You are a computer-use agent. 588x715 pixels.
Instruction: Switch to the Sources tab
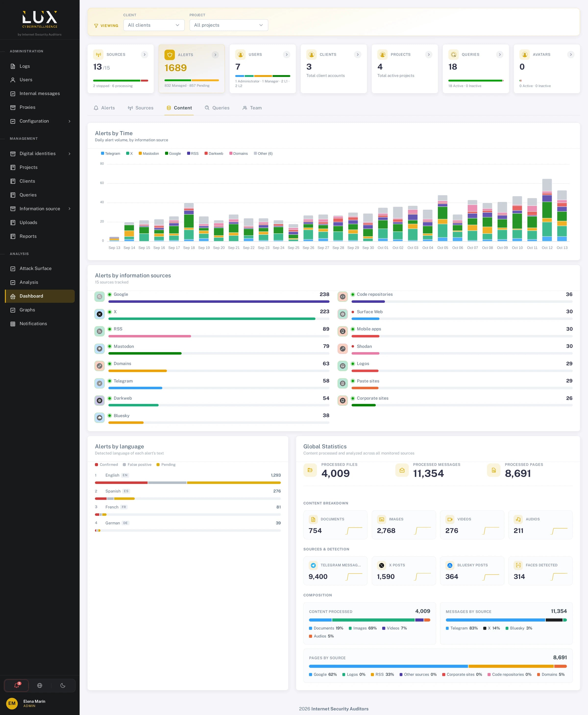click(x=141, y=108)
